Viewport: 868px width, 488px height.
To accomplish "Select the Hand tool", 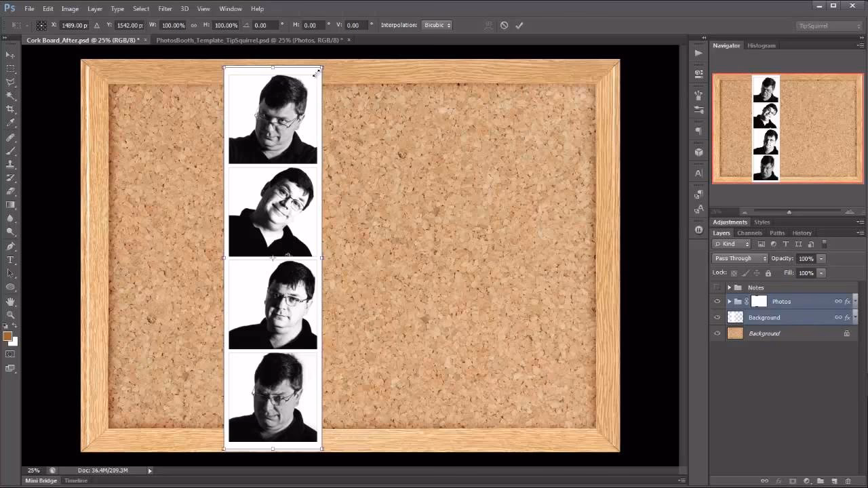I will pos(10,300).
